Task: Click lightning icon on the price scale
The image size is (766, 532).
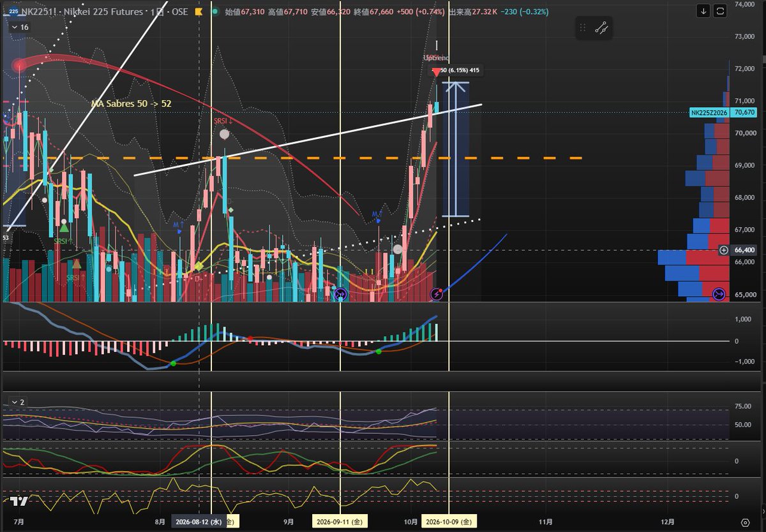Action: 719,294
